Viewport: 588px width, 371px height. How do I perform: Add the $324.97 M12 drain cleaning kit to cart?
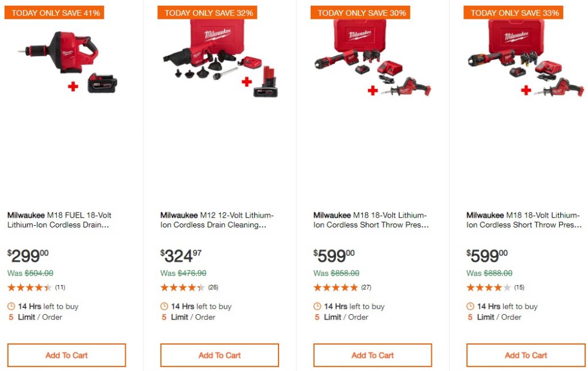point(219,355)
